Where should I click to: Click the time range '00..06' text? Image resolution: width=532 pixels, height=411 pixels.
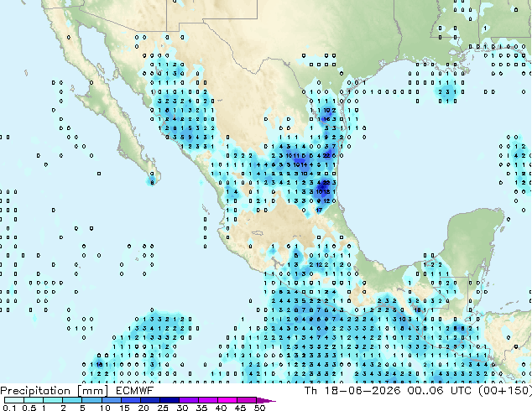[x=425, y=391]
